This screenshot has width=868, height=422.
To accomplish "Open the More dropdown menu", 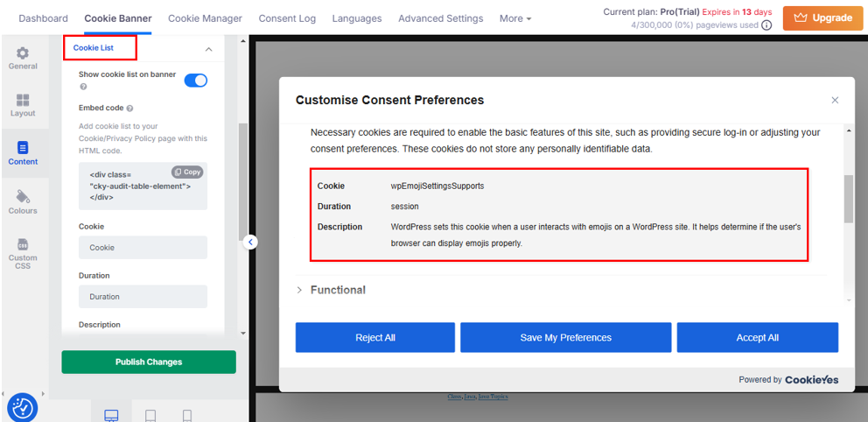I will tap(515, 18).
